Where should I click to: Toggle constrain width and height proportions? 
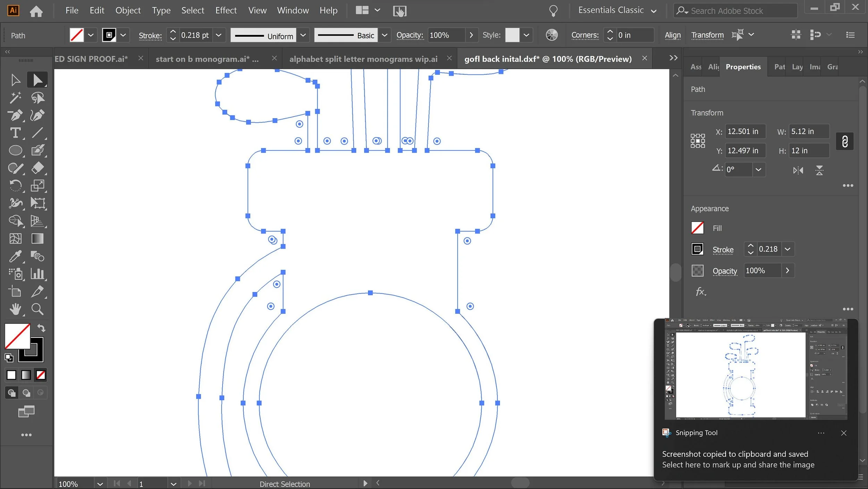click(x=845, y=141)
